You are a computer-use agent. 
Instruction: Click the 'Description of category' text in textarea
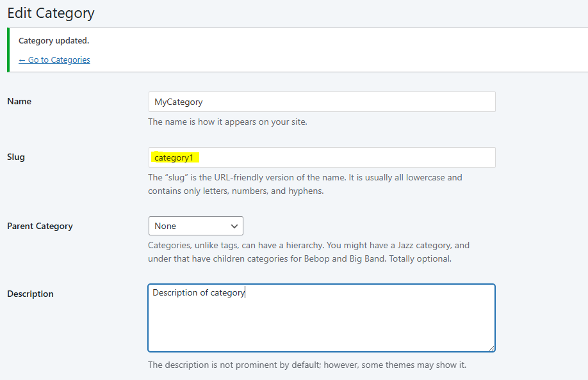coord(199,292)
